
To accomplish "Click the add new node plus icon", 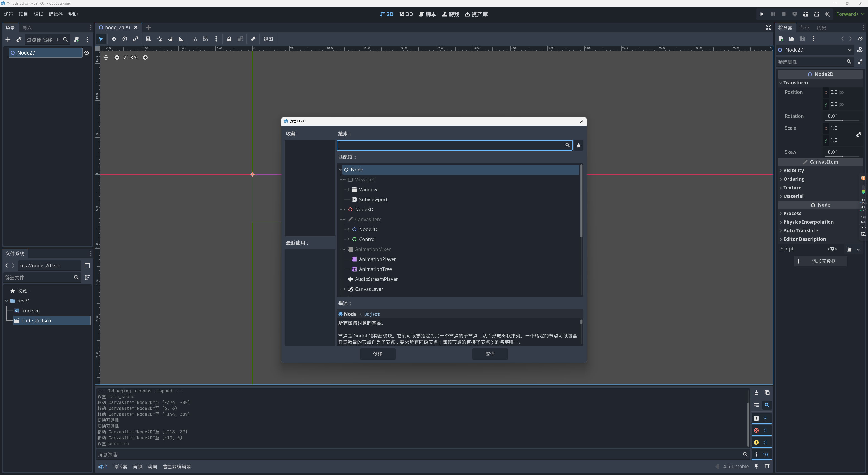I will pyautogui.click(x=8, y=40).
